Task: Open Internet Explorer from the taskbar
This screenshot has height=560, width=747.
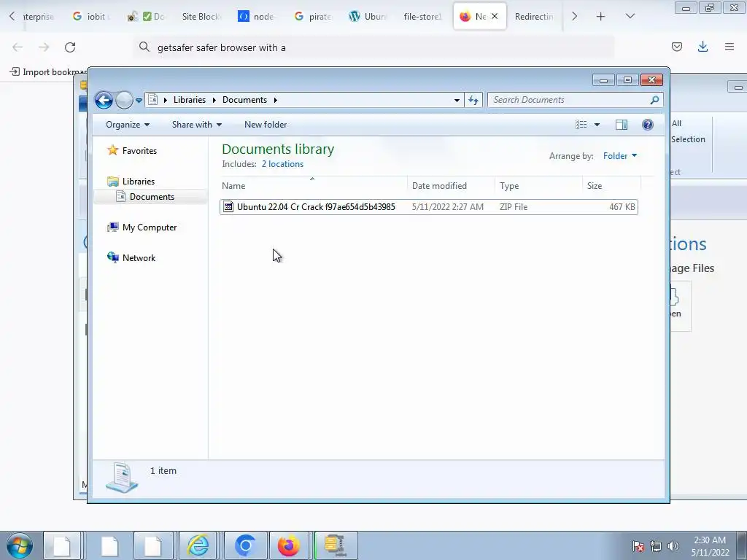Action: click(198, 545)
